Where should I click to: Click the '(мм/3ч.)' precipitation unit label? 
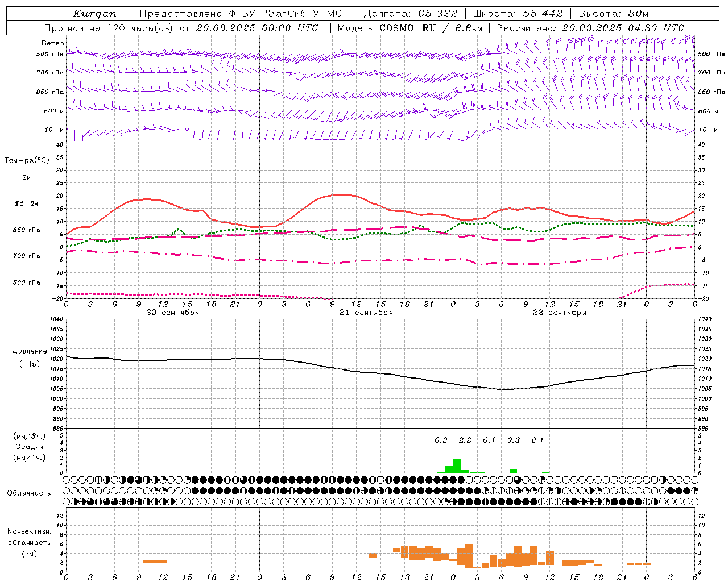29,436
